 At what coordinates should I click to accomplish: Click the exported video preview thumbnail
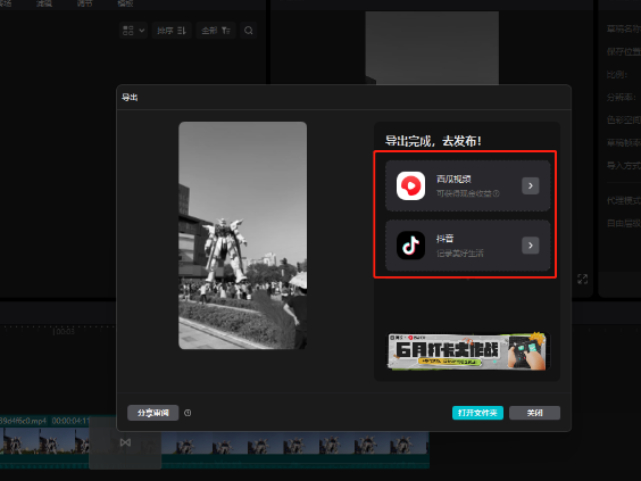coord(243,235)
